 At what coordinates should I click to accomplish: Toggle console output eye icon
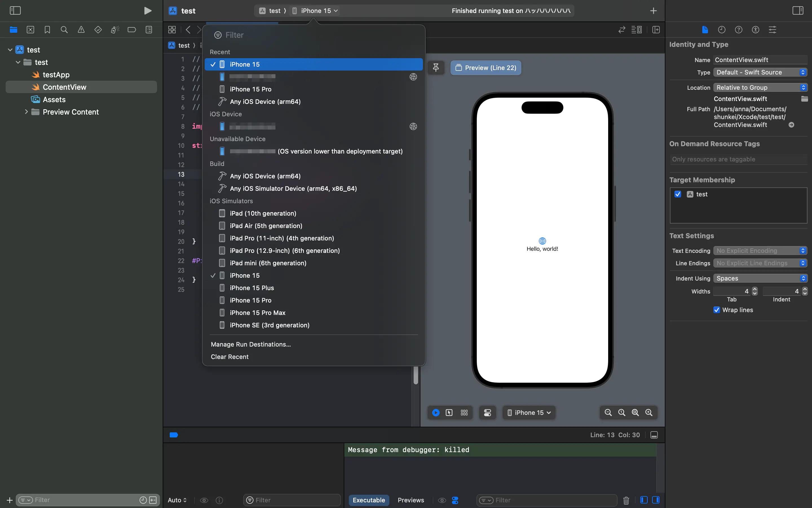442,500
